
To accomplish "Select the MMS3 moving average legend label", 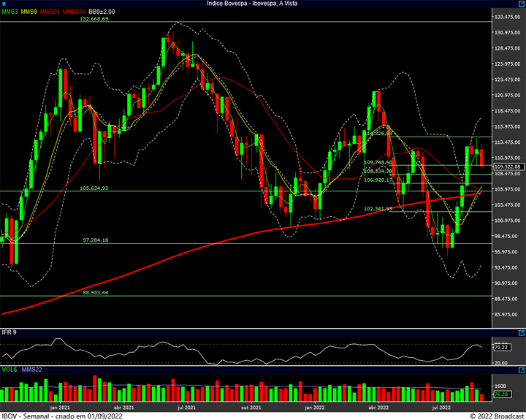I will click(10, 12).
